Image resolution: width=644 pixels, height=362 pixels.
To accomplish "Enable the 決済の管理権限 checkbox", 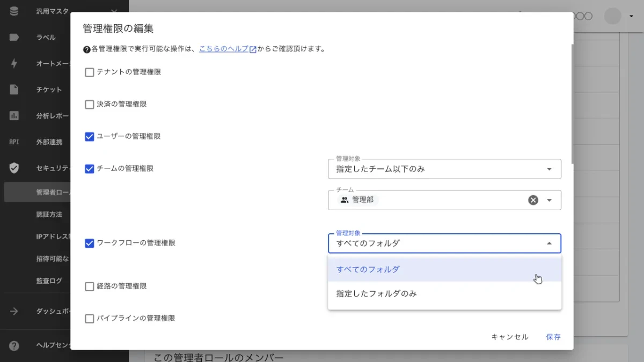I will click(90, 105).
